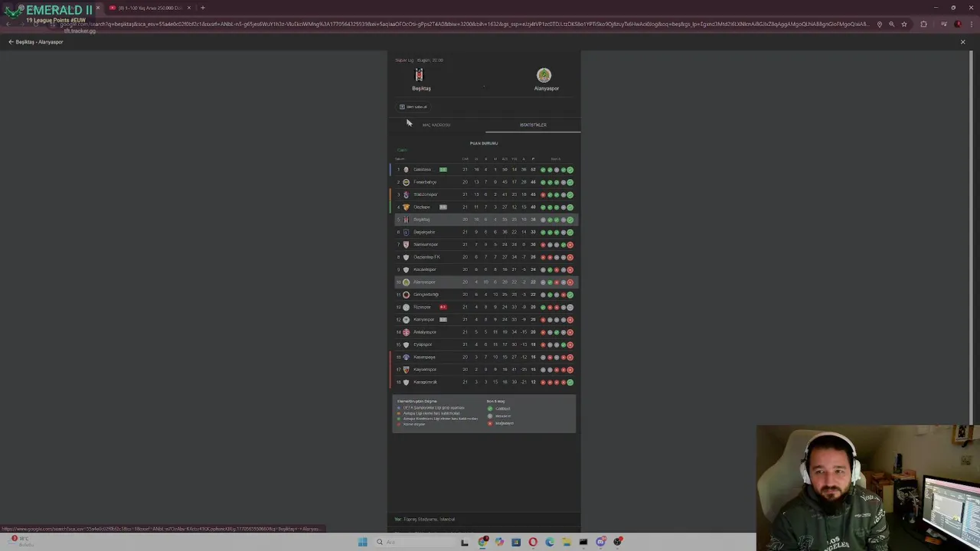The height and width of the screenshot is (551, 980).
Task: Select Karagümrük row logo in standings
Action: click(406, 382)
